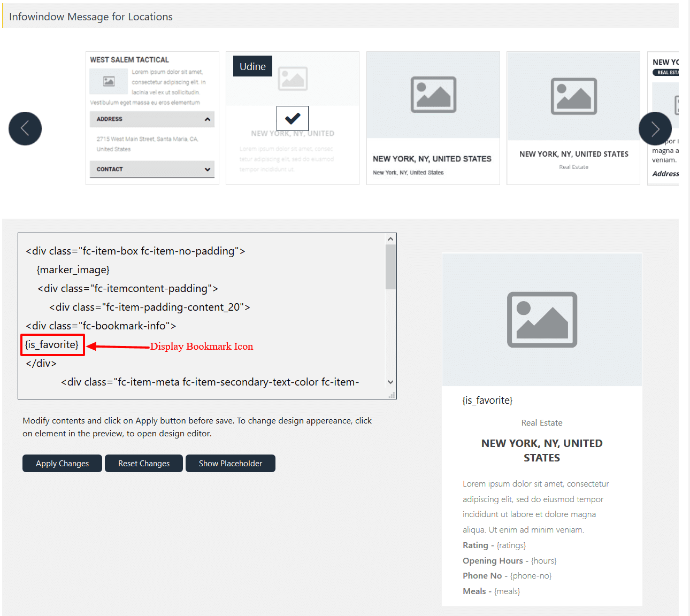Click the Show Placeholder button
This screenshot has height=616, width=690.
click(230, 463)
